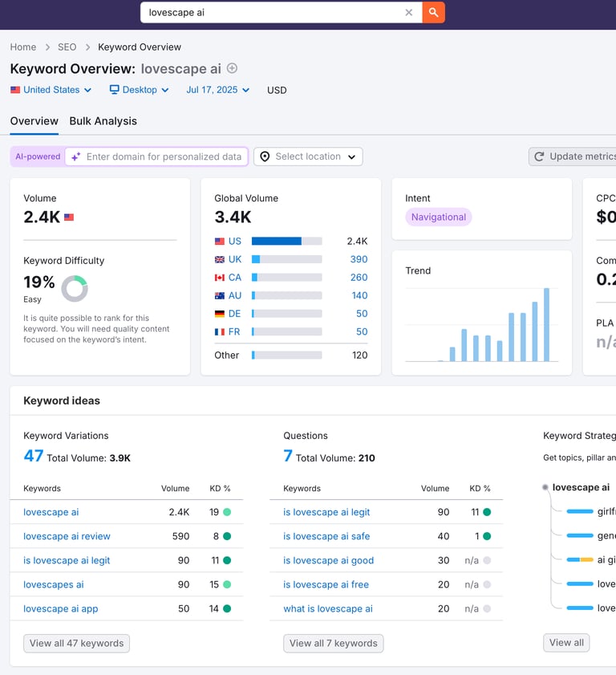
Task: Click the Navigational intent badge
Action: 439,217
